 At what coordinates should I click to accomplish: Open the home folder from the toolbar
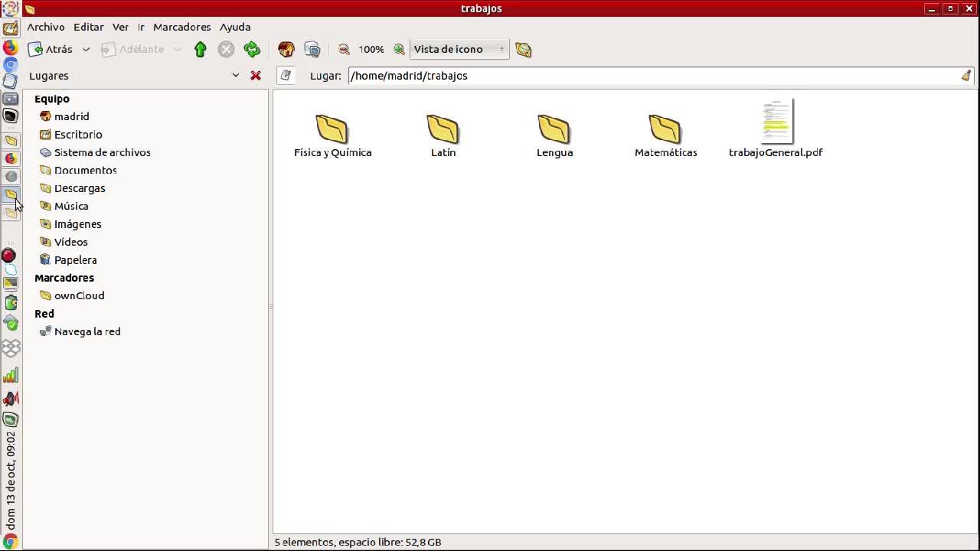(x=286, y=50)
